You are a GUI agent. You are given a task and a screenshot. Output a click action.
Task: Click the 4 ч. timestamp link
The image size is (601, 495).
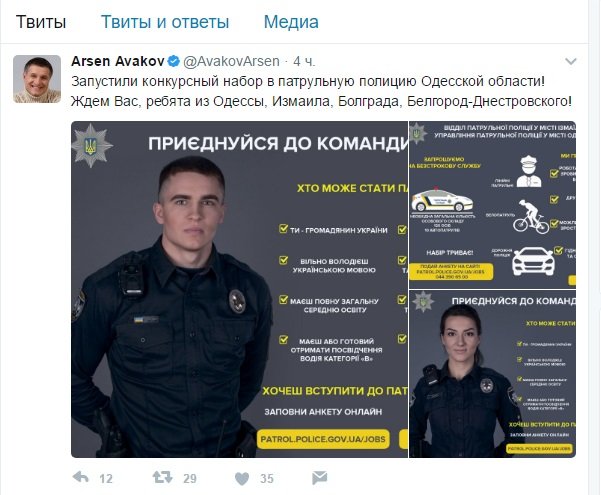coord(304,61)
